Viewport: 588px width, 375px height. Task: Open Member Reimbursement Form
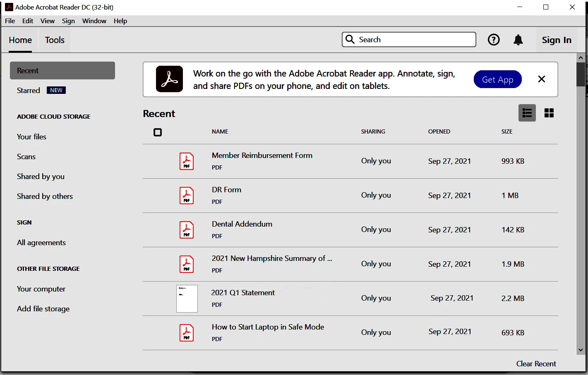(x=262, y=155)
